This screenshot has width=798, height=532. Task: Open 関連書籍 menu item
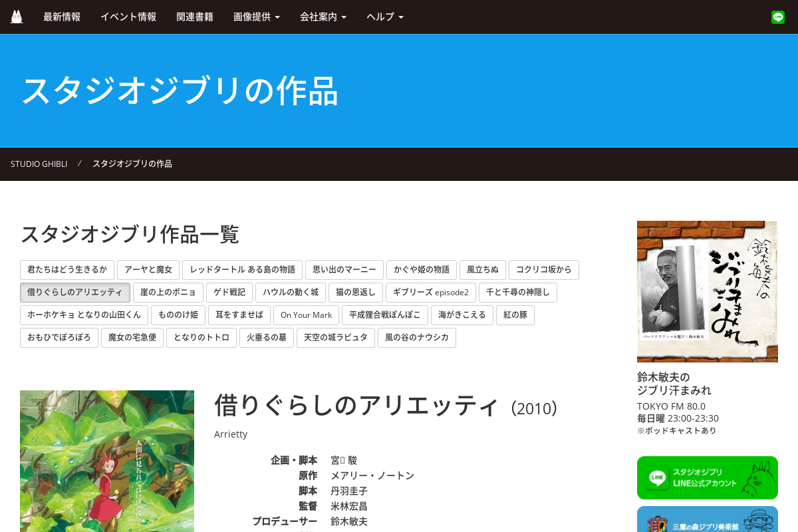tap(195, 17)
